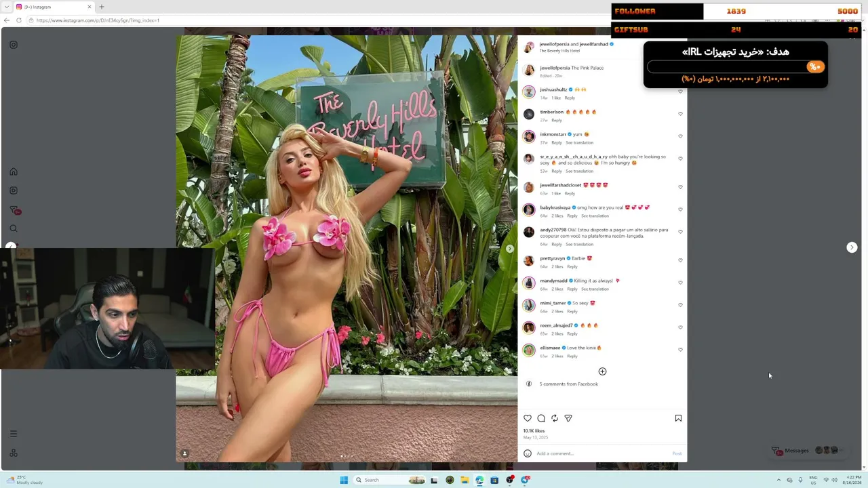
Task: Open the jewellofpersia username in post header
Action: click(554, 44)
